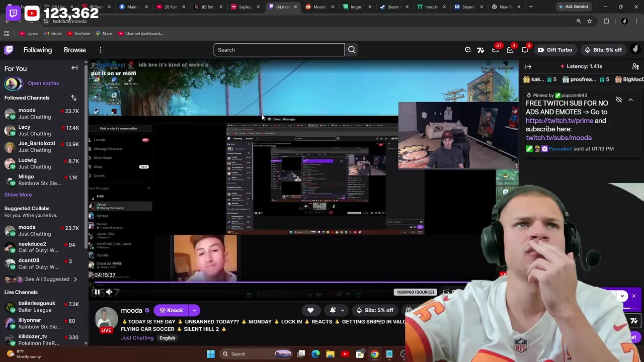Unmute the stream player volume
Image resolution: width=644 pixels, height=362 pixels.
(109, 292)
